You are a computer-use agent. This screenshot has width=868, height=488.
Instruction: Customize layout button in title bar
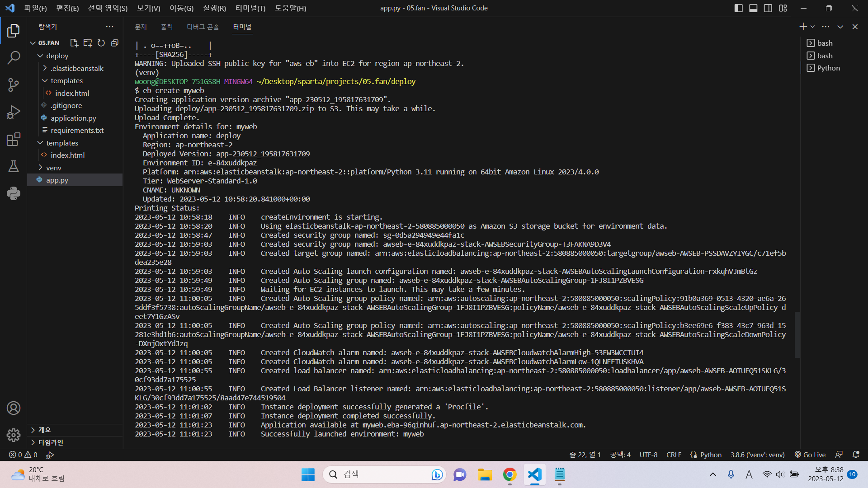783,8
